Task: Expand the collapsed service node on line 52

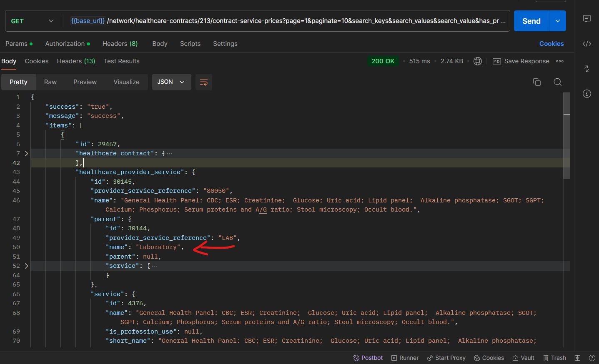Action: point(27,266)
